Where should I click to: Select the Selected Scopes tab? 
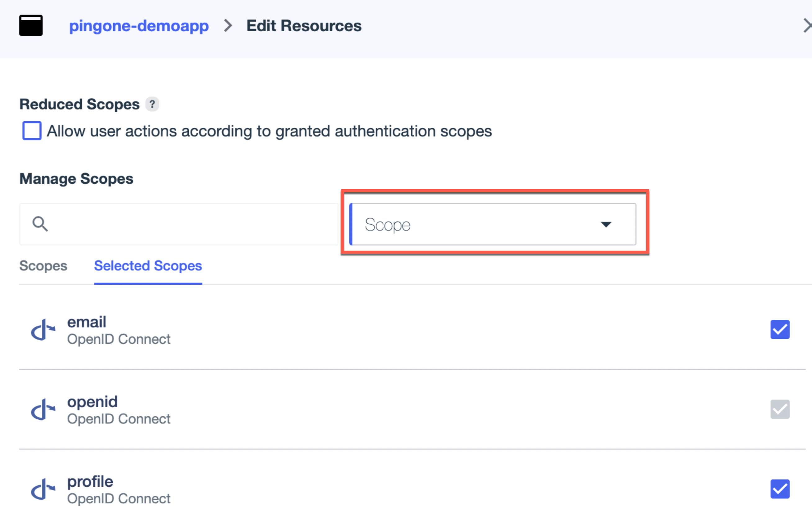pyautogui.click(x=148, y=266)
